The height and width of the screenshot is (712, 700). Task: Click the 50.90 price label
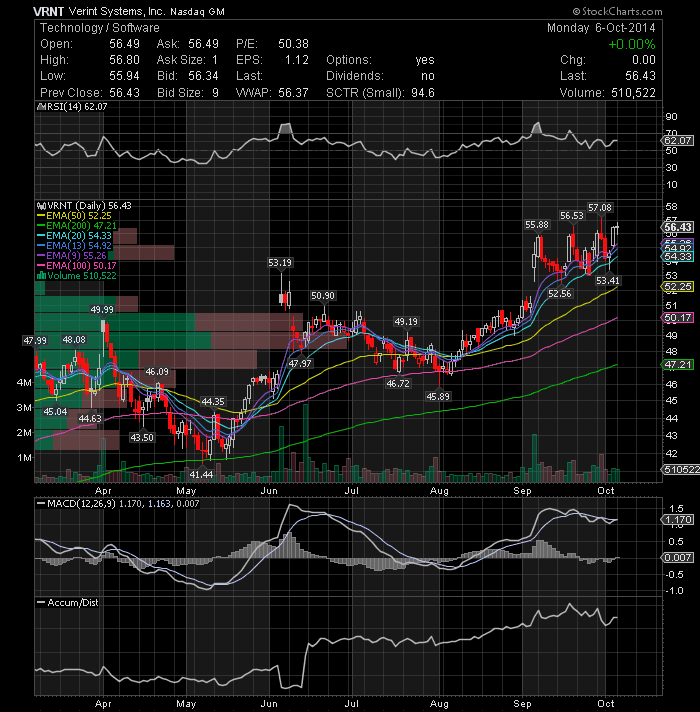pyautogui.click(x=323, y=296)
